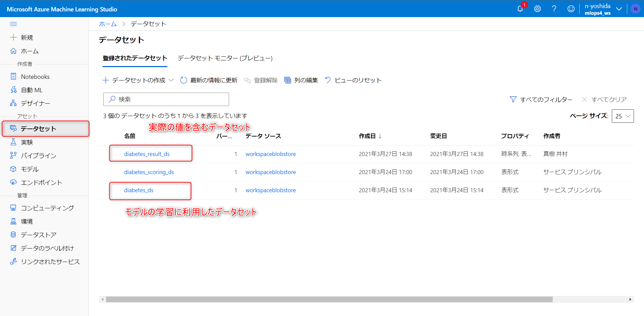Click ホーム in the breadcrumb
The image size is (644, 316).
click(x=108, y=24)
